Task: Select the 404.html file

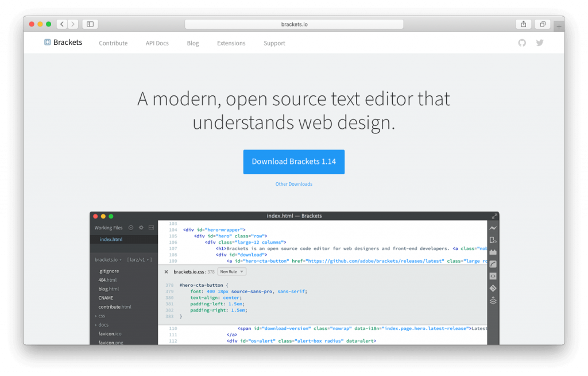Action: [107, 280]
